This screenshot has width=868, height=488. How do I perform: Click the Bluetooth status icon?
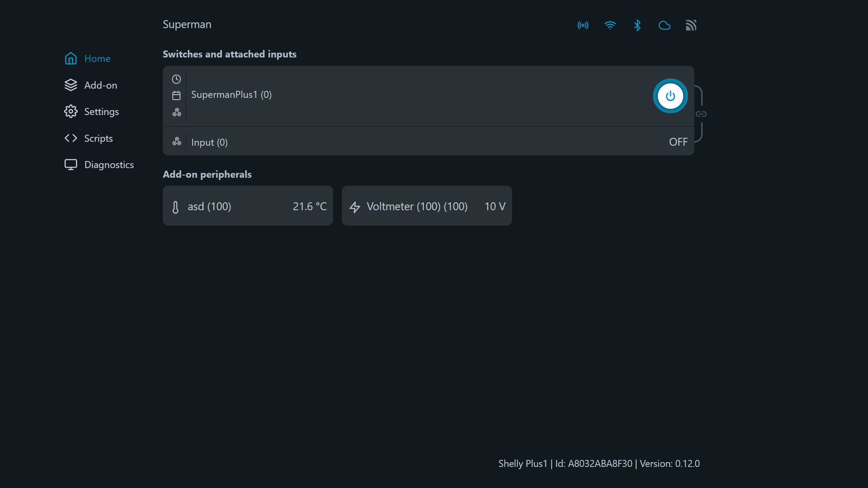pyautogui.click(x=637, y=25)
